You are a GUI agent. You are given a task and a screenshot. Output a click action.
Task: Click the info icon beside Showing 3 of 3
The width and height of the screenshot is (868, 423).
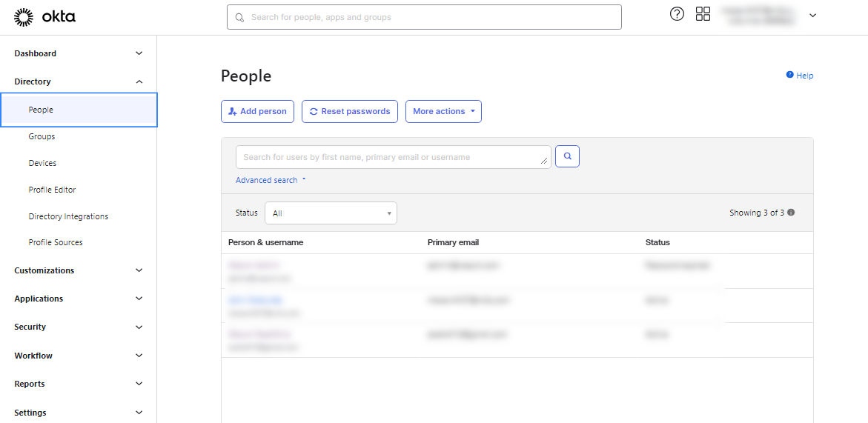791,213
